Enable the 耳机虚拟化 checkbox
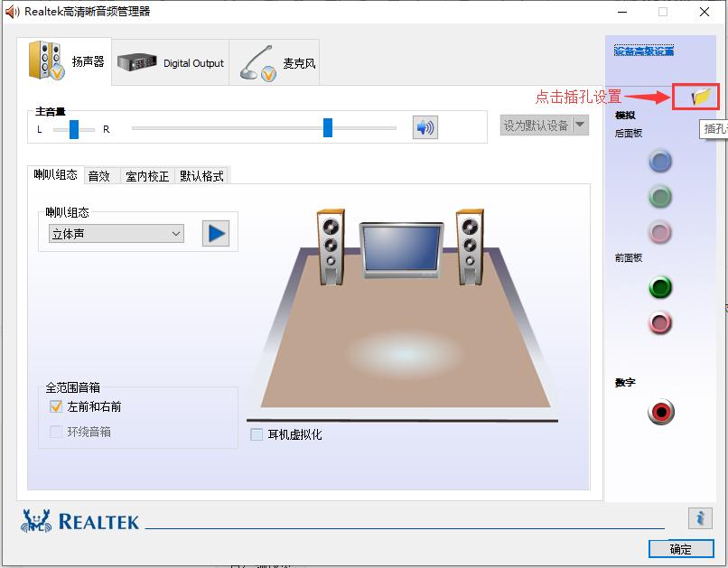 (x=256, y=434)
